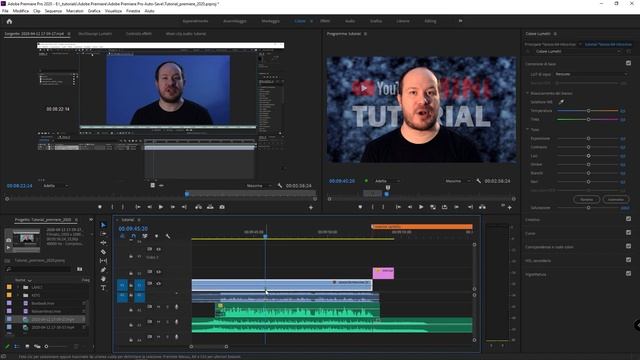Viewport: 640px width, 360px height.
Task: Select the Selection tool in the toolbar
Action: (x=103, y=225)
